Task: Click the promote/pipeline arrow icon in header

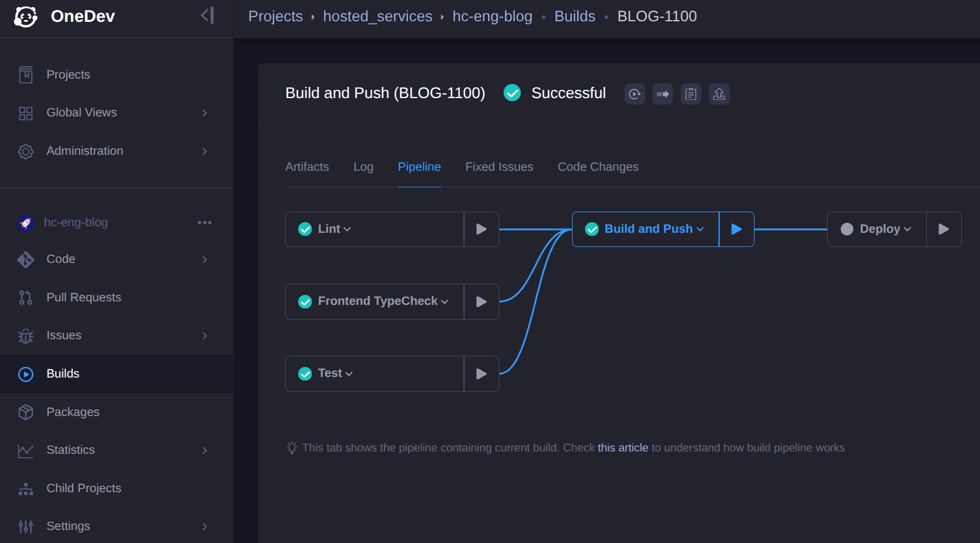Action: click(x=663, y=94)
